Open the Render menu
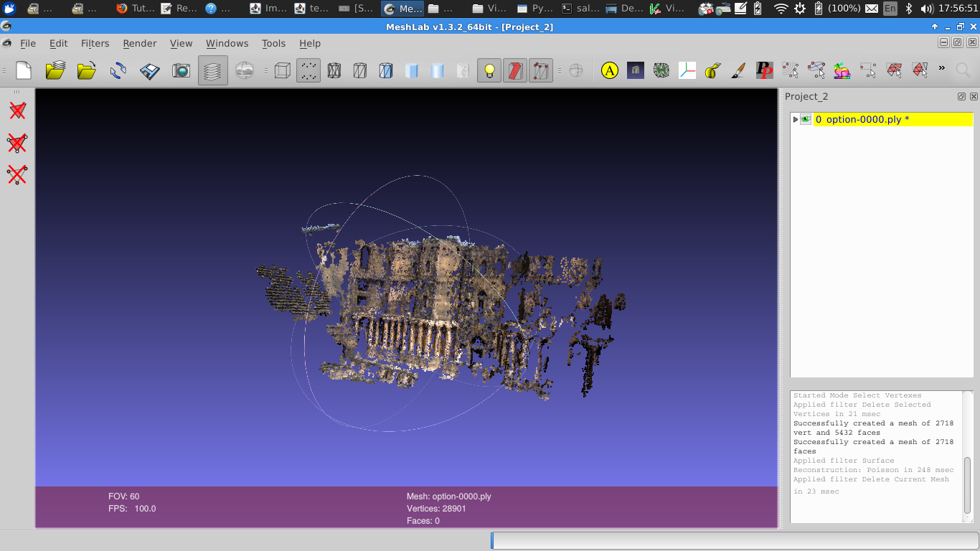The width and height of the screenshot is (980, 551). tap(139, 43)
